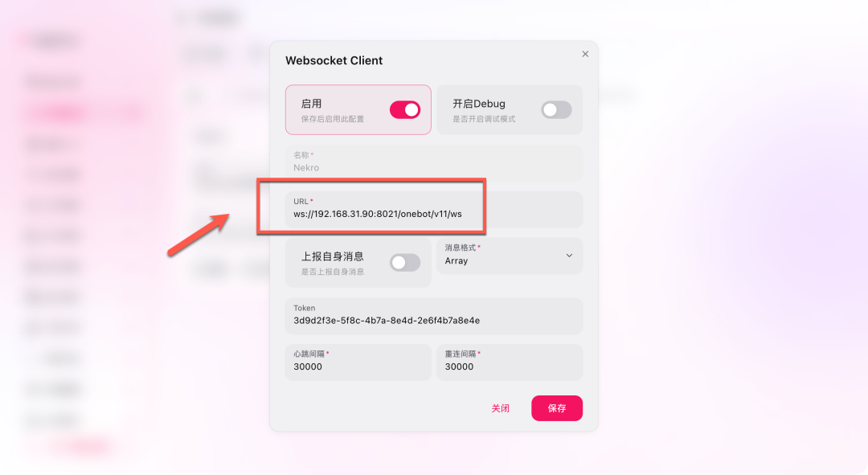
Task: Click the URL field with ws:// address
Action: [x=434, y=209]
